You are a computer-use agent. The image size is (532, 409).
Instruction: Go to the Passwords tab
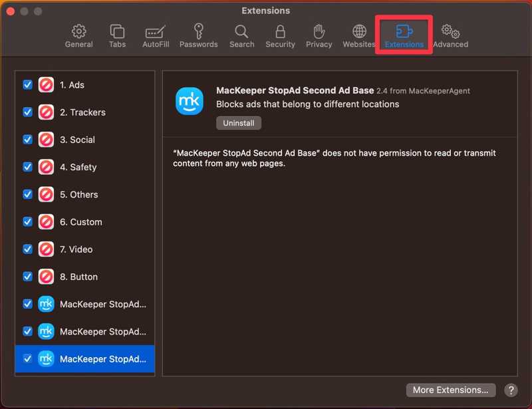198,36
